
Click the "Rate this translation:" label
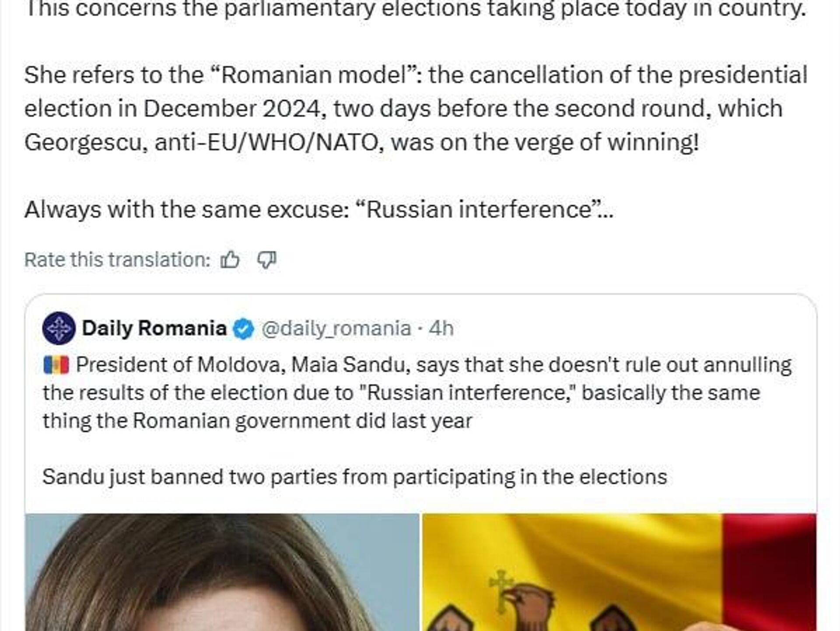point(118,260)
